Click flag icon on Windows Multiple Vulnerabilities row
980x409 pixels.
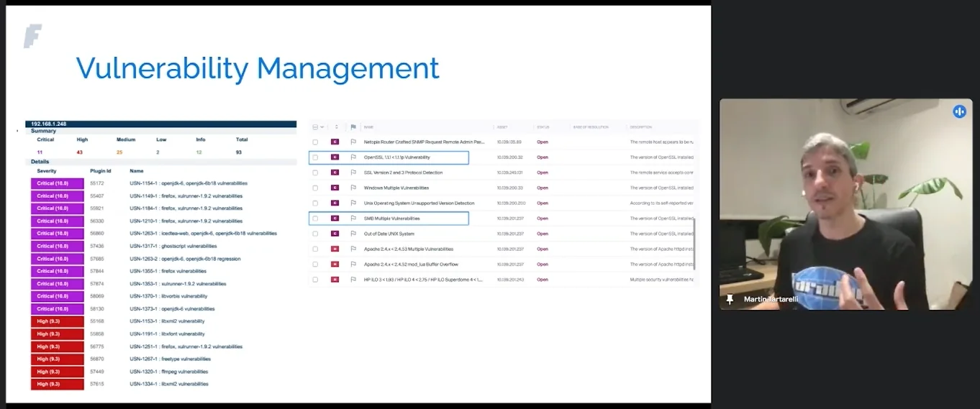(353, 188)
